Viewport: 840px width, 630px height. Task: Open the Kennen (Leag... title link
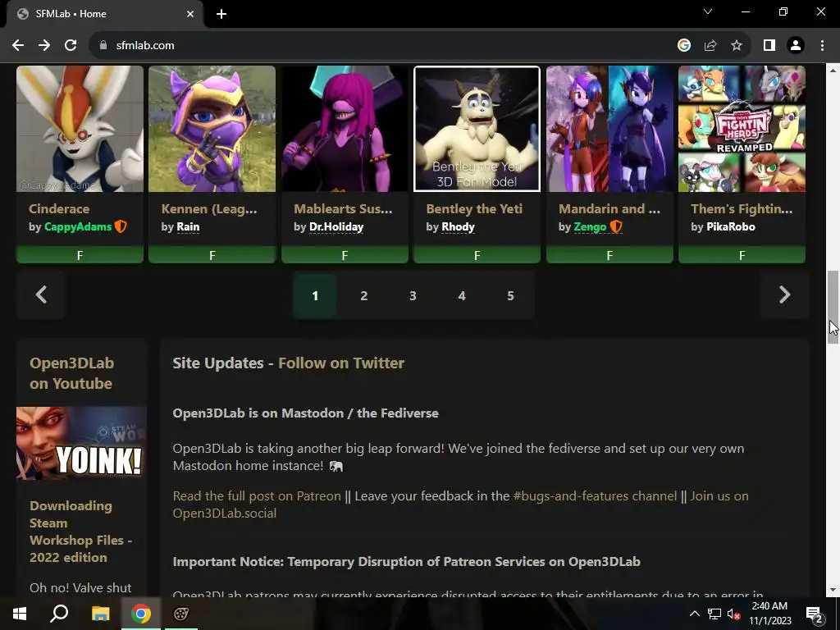(209, 209)
